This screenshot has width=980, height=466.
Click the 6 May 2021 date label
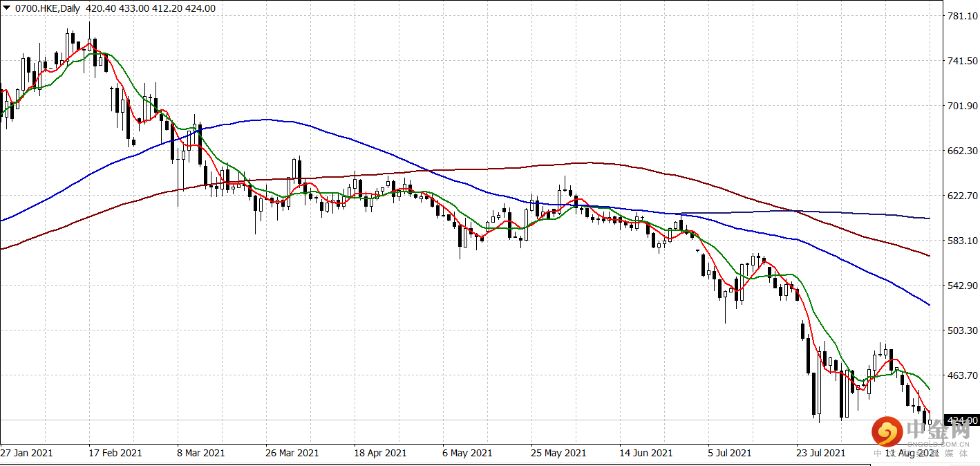tap(467, 453)
